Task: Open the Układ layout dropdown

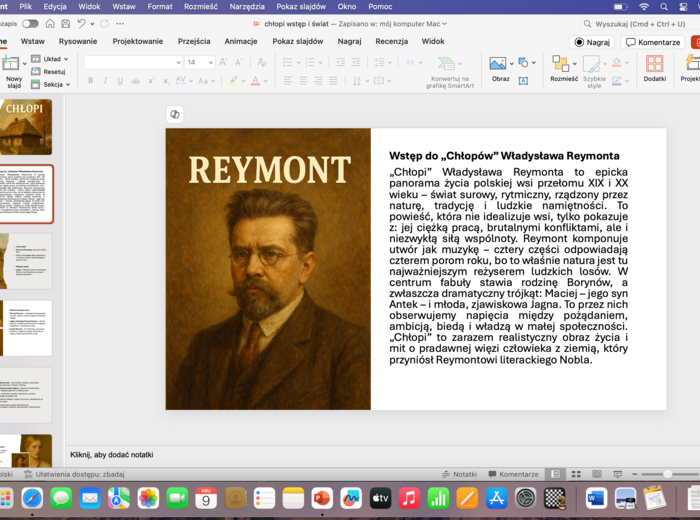Action: click(50, 59)
